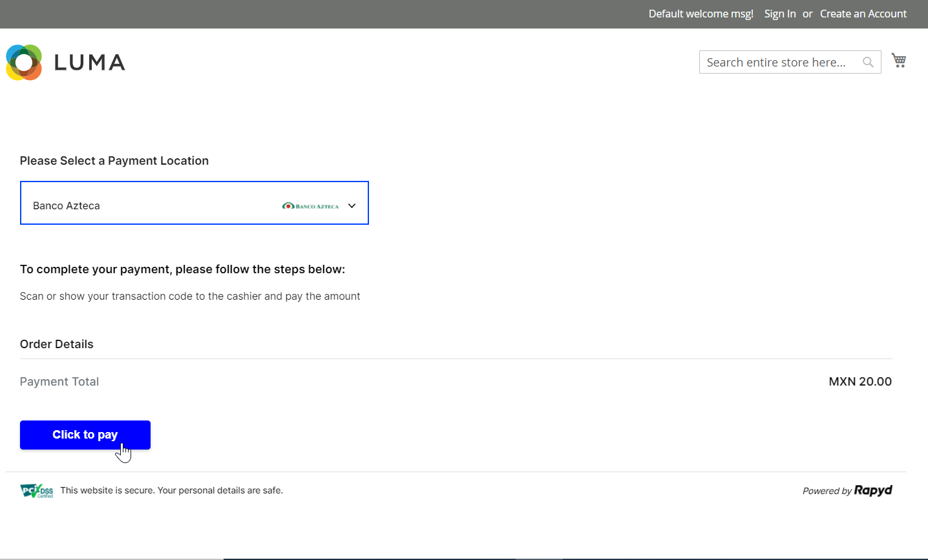The image size is (928, 560).
Task: Open the shopping cart
Action: coord(898,61)
